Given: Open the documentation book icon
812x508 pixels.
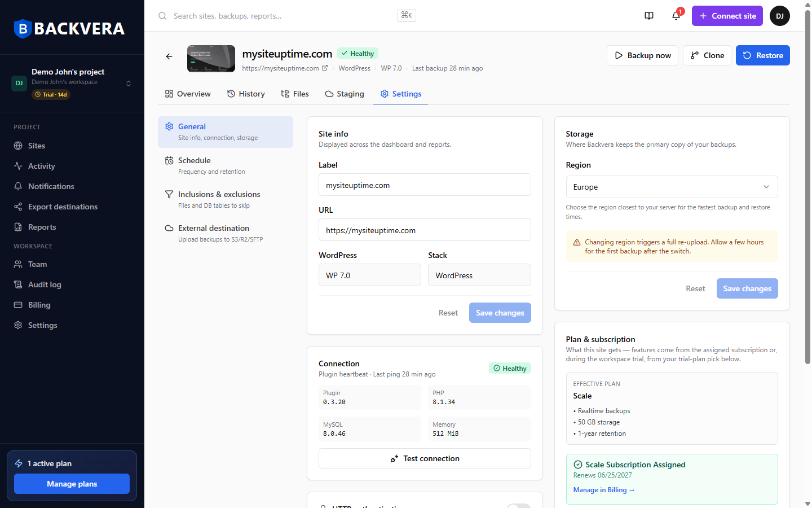Looking at the screenshot, I should click(x=649, y=16).
